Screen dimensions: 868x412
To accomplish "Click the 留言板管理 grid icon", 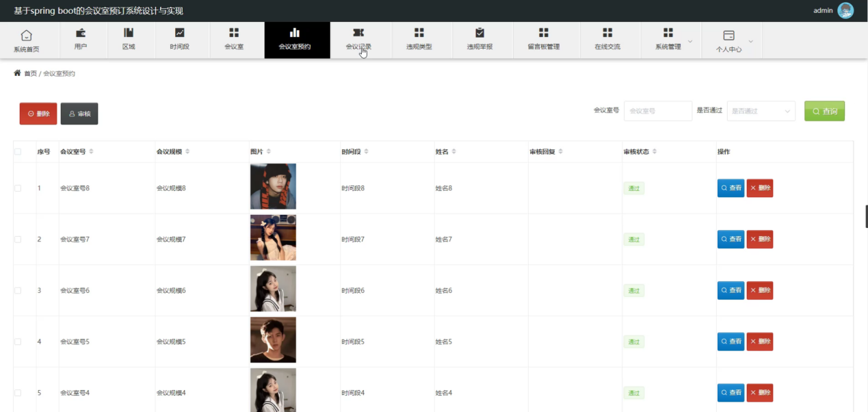I will pos(544,33).
